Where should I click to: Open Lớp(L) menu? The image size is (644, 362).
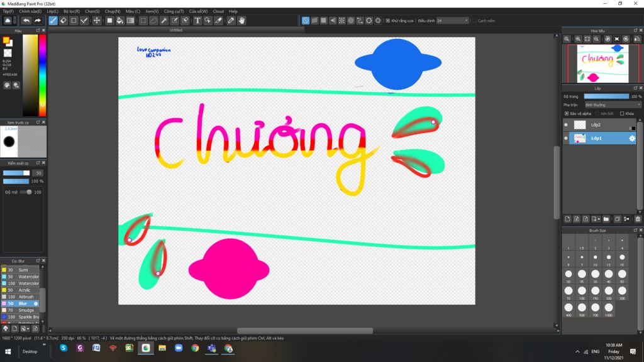53,11
